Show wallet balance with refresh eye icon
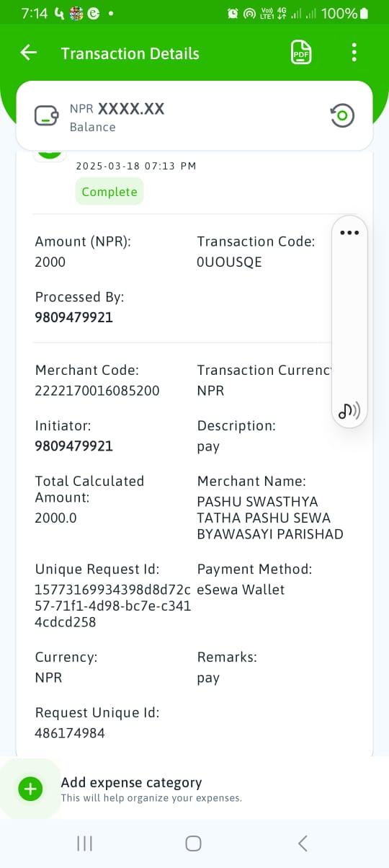This screenshot has height=868, width=389. click(x=342, y=115)
